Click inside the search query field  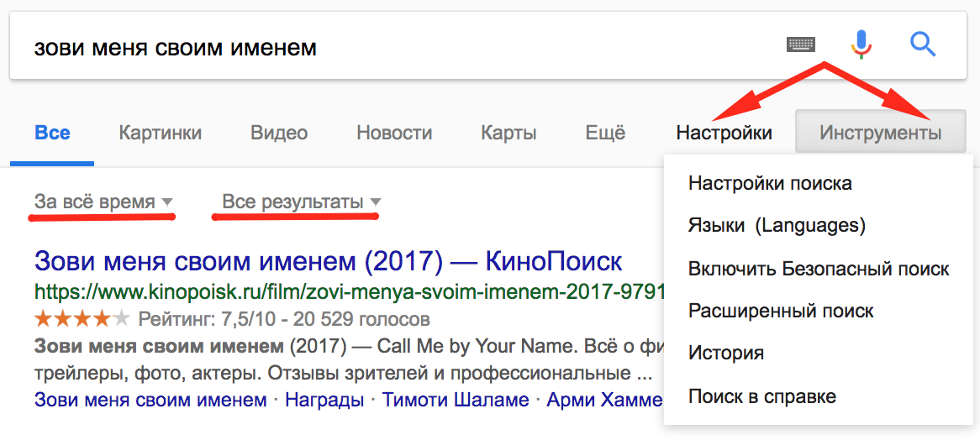[393, 47]
